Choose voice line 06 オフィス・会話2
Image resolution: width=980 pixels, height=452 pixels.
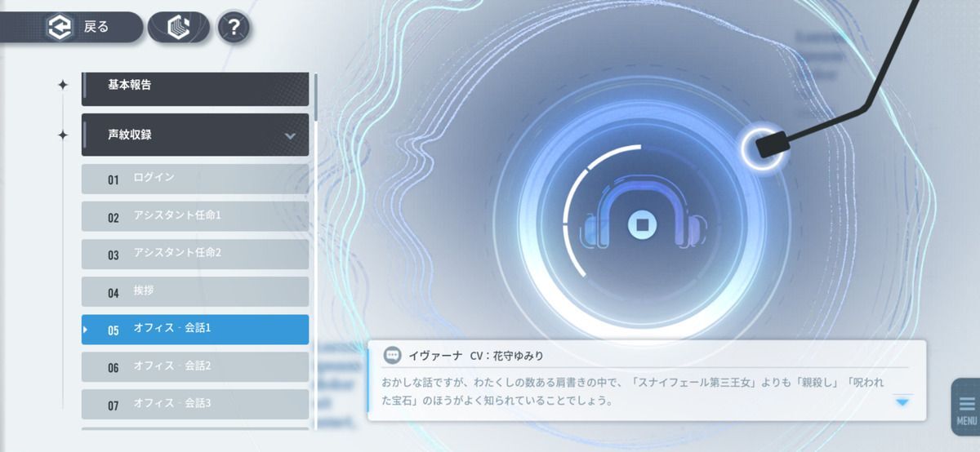194,367
